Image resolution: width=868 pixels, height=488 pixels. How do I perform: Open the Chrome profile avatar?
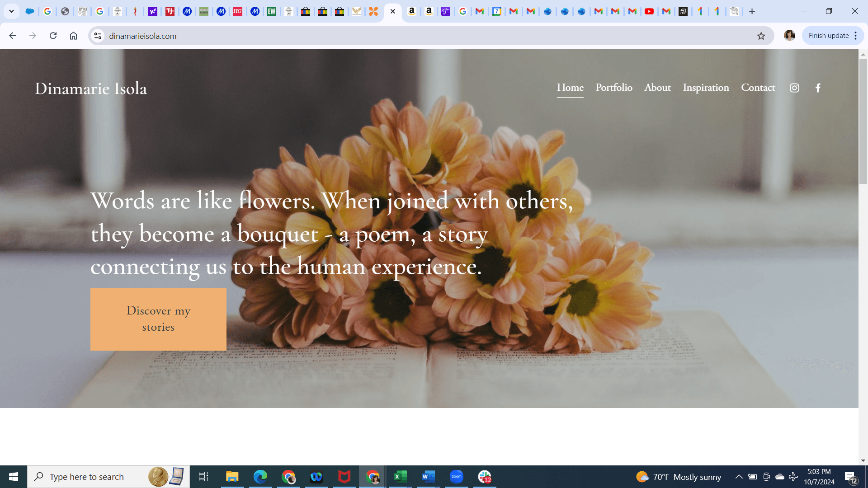pos(789,36)
